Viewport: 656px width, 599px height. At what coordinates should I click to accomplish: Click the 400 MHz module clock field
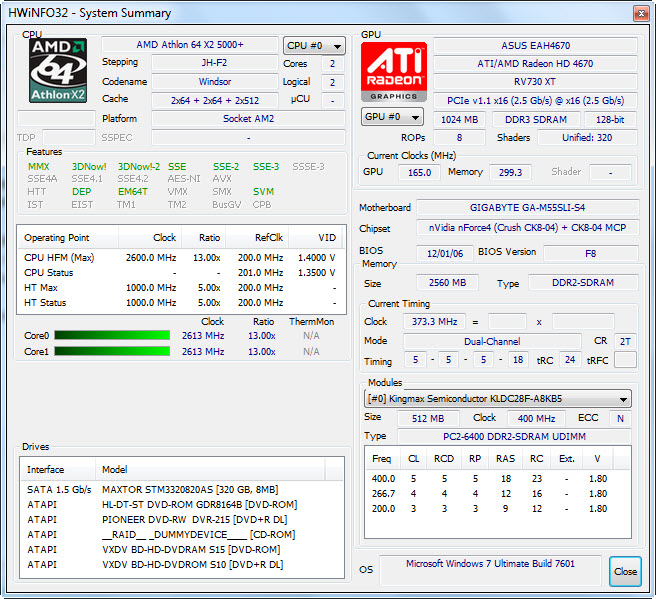point(536,418)
